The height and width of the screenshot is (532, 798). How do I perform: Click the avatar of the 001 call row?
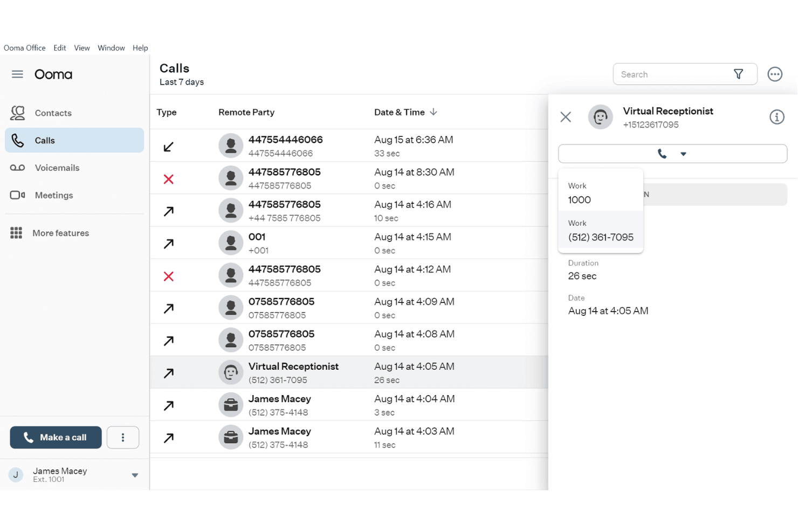(231, 243)
